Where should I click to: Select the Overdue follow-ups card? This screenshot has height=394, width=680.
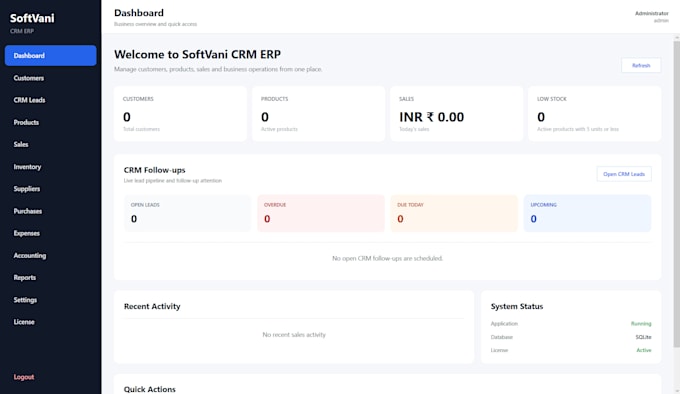(x=321, y=213)
